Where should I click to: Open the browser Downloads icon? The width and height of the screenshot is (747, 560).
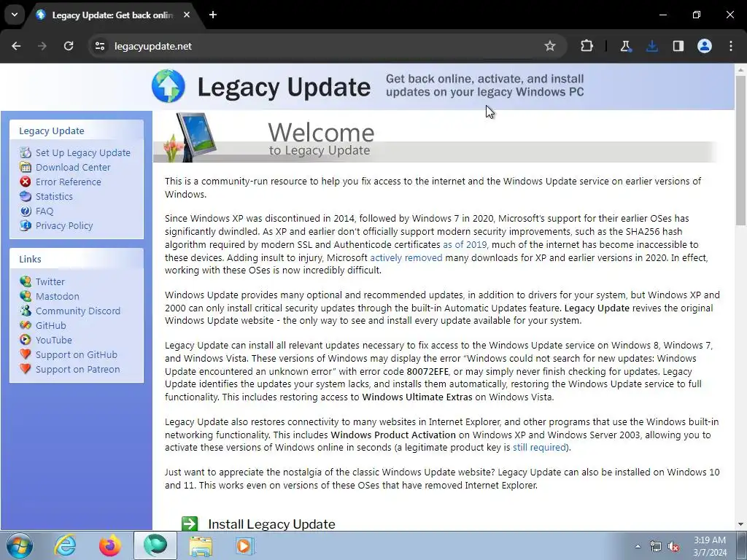pyautogui.click(x=651, y=46)
